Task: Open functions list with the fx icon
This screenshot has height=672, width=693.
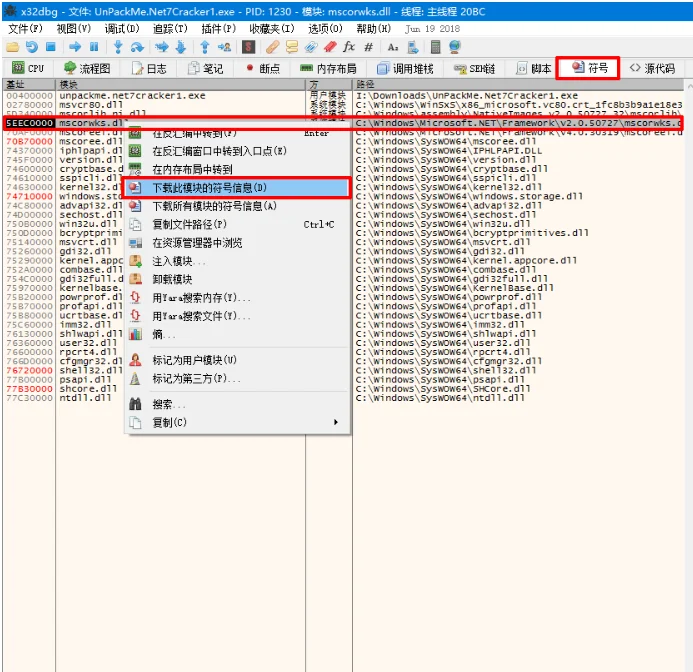Action: (349, 46)
